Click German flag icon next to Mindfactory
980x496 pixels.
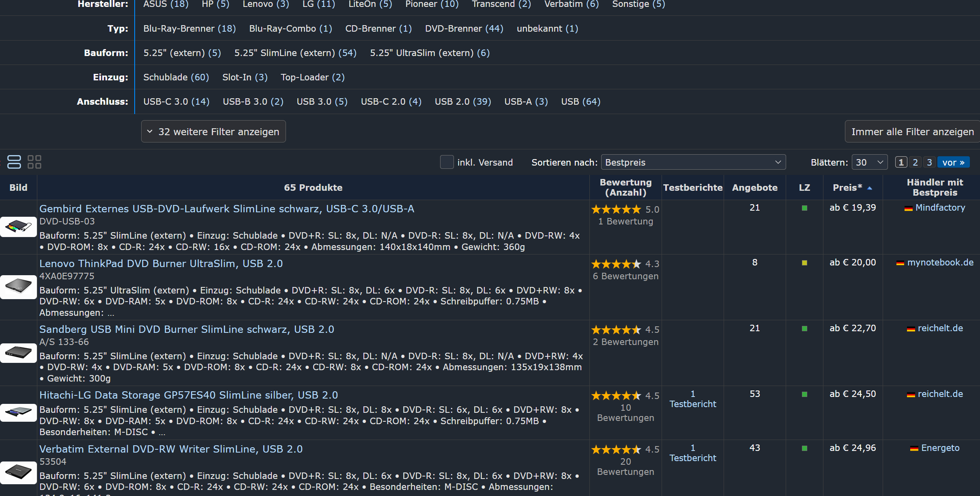pos(909,208)
